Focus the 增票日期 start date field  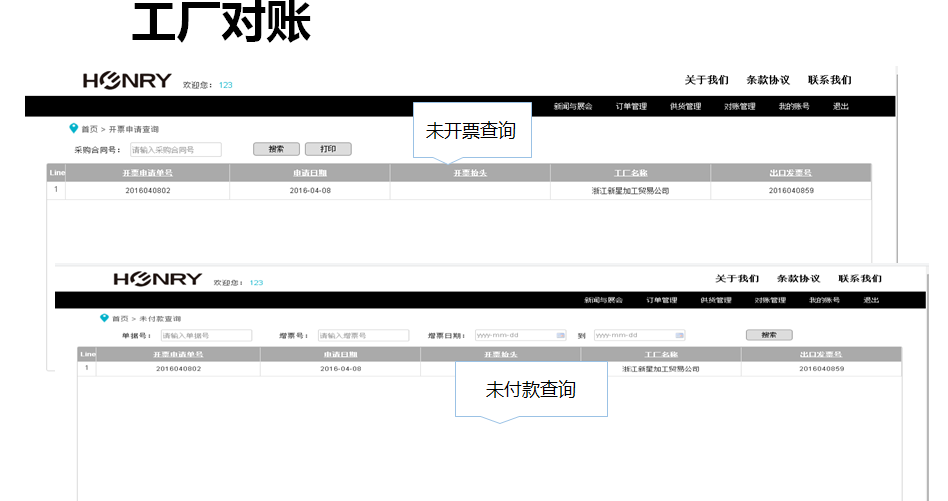pos(521,335)
